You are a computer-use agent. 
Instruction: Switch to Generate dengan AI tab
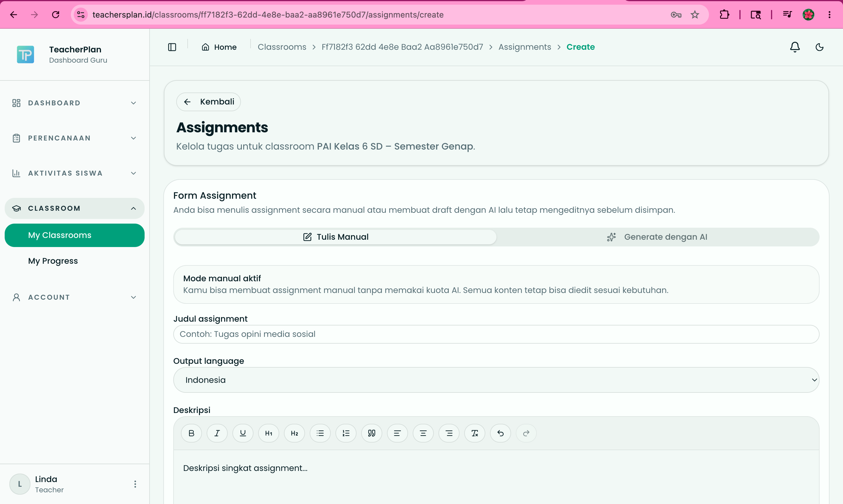[657, 237]
